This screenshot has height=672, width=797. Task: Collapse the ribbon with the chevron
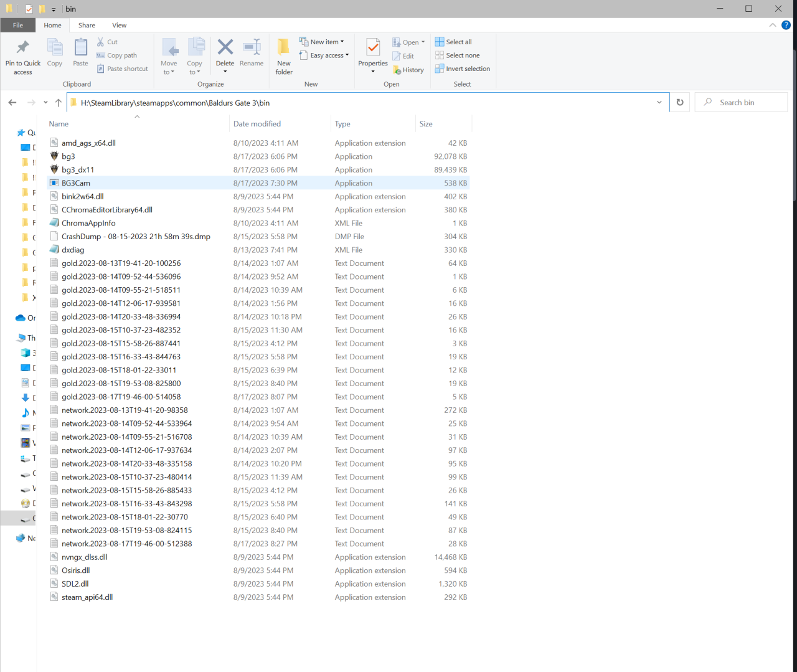[773, 26]
